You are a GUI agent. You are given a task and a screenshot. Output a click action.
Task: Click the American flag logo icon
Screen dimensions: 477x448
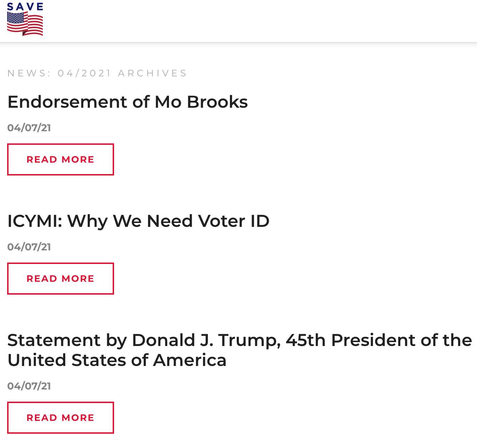[x=25, y=24]
